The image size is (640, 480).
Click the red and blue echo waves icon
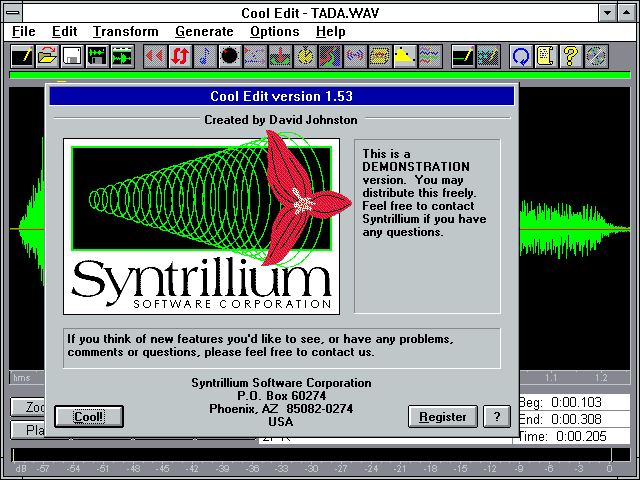(x=355, y=56)
